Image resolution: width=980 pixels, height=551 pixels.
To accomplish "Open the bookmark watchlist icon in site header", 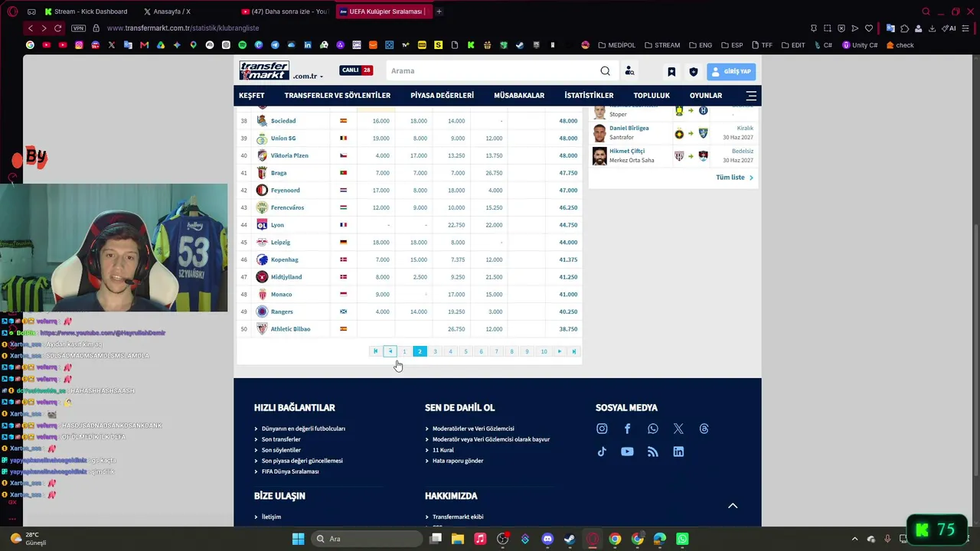I will tap(671, 71).
